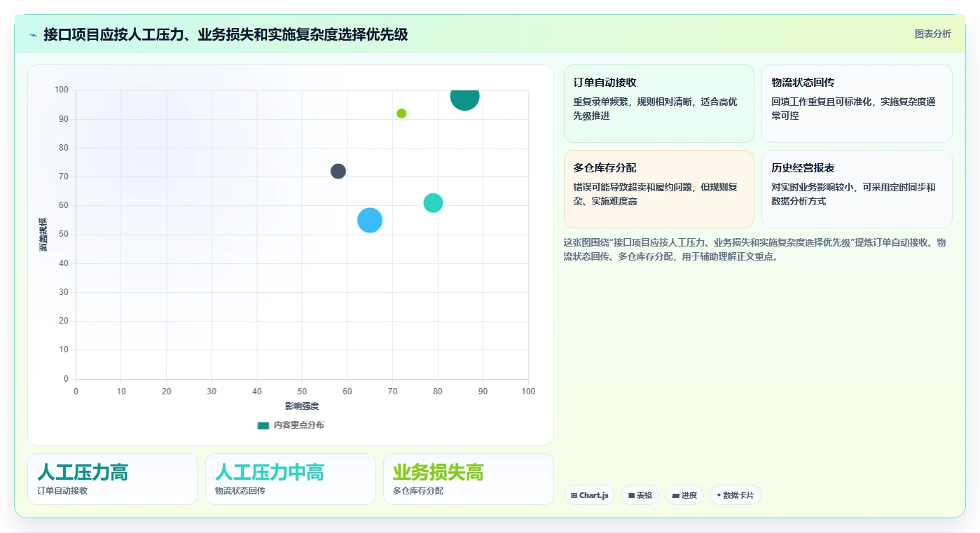
Task: Click the 数据卡片 tag
Action: pos(736,495)
